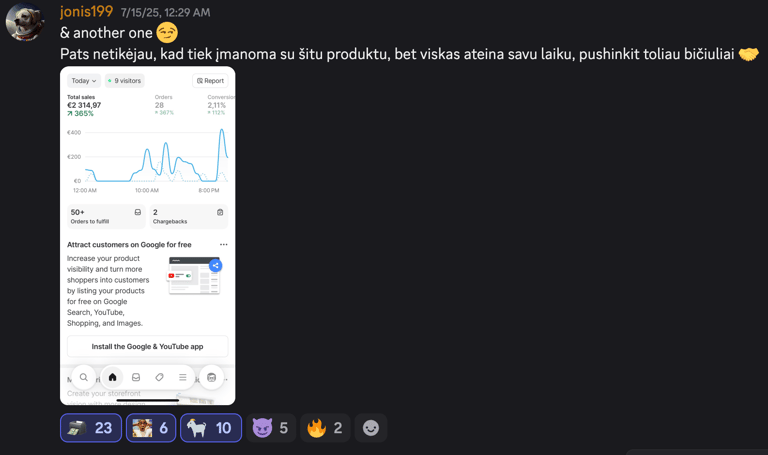Open the add reaction smiley picker
The width and height of the screenshot is (768, 455).
[371, 428]
